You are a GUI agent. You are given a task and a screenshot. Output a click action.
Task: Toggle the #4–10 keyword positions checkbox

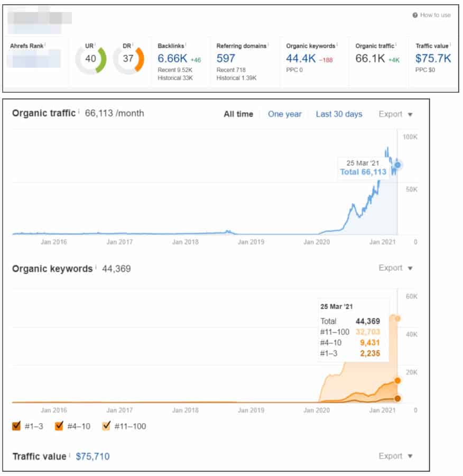60,426
